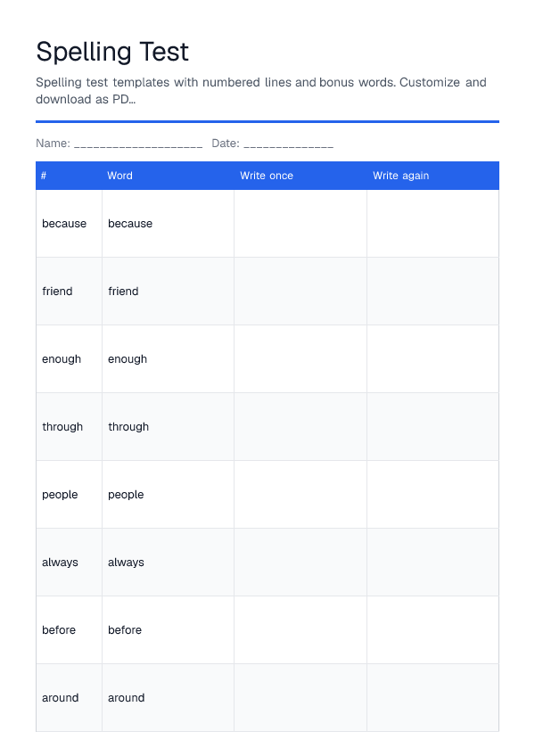Click 'always' in the Word column

tap(126, 563)
